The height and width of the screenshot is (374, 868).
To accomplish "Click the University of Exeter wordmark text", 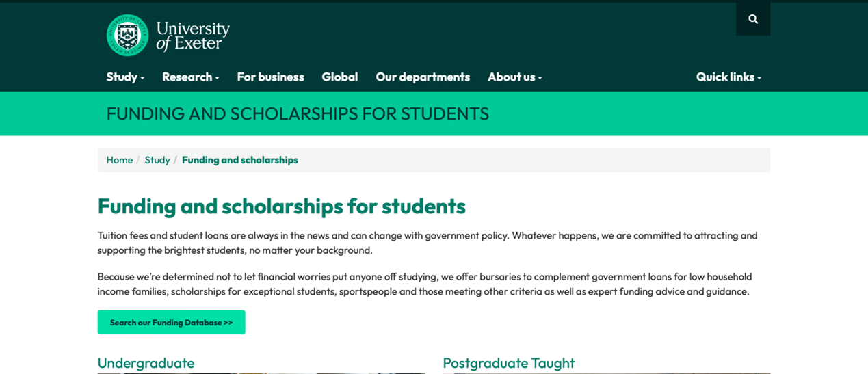I will 192,36.
